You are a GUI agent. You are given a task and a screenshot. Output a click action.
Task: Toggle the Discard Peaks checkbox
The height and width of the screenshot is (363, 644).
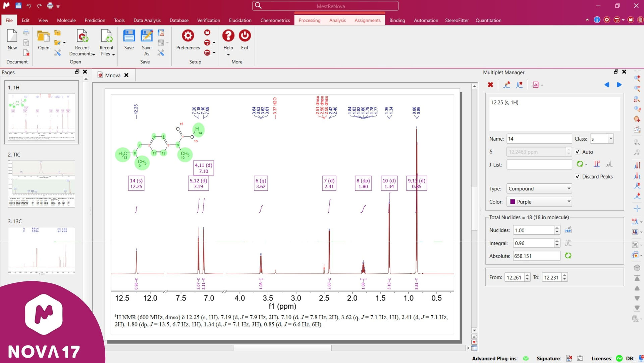pyautogui.click(x=578, y=177)
